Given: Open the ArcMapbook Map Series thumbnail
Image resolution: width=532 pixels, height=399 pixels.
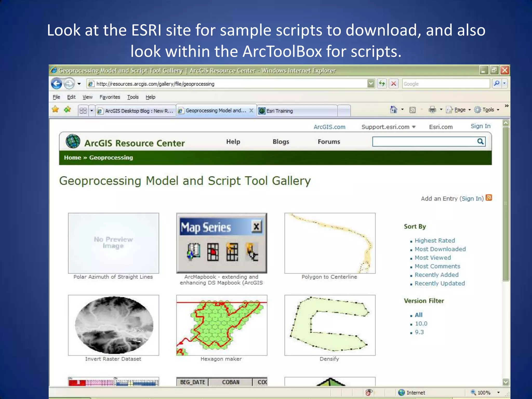Looking at the screenshot, I should click(x=222, y=243).
